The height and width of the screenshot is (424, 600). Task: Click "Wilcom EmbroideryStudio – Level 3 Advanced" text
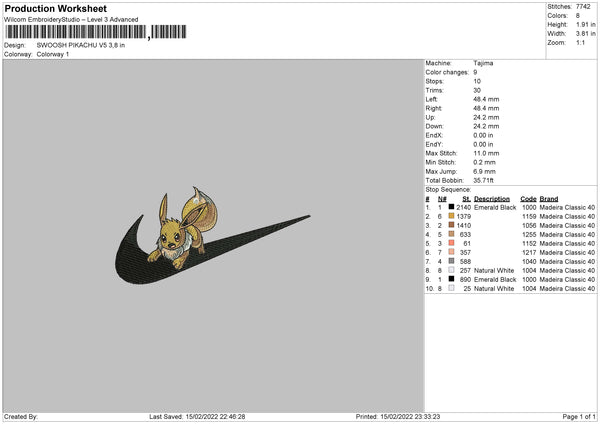coord(71,20)
